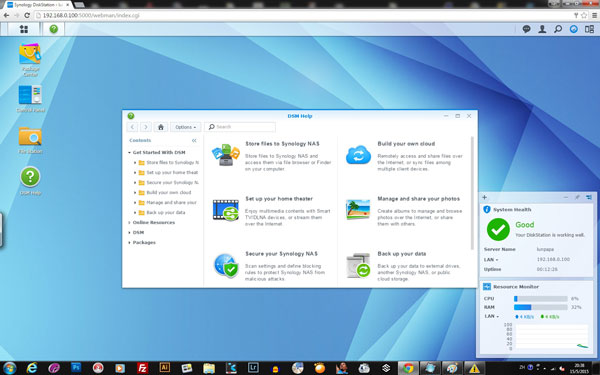
Task: Click the beach photo illustration
Action: [x=358, y=210]
